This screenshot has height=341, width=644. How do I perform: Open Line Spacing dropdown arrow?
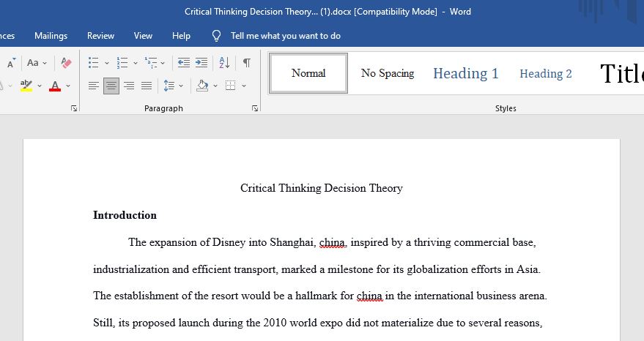coord(181,86)
